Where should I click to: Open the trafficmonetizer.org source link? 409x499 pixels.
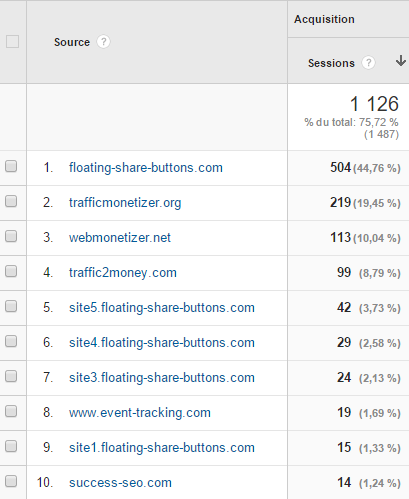point(125,203)
